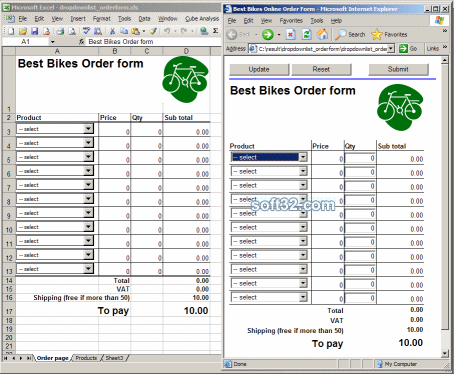Click the Refresh icon in Internet Explorer

coord(306,34)
